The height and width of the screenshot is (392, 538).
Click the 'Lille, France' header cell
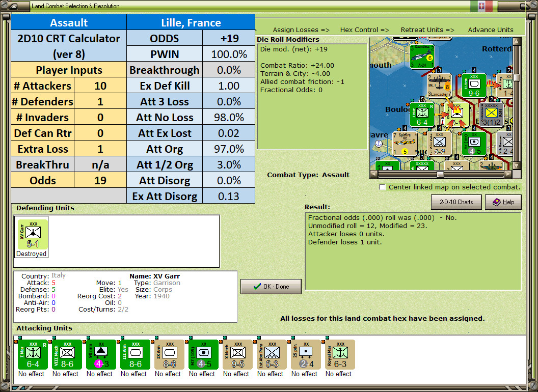(191, 22)
